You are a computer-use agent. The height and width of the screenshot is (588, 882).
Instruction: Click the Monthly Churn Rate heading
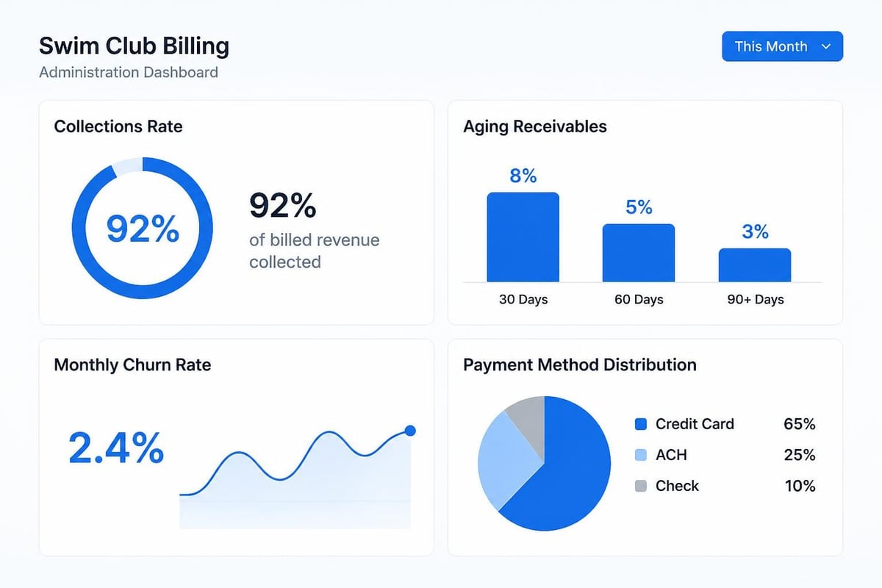[132, 365]
